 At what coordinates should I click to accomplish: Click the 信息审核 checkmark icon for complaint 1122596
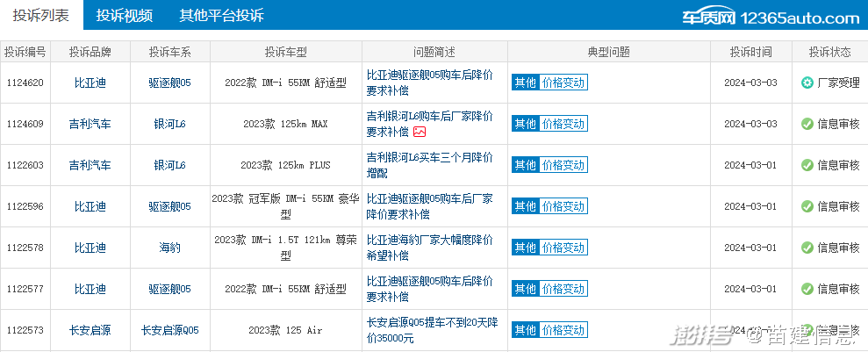click(x=807, y=206)
